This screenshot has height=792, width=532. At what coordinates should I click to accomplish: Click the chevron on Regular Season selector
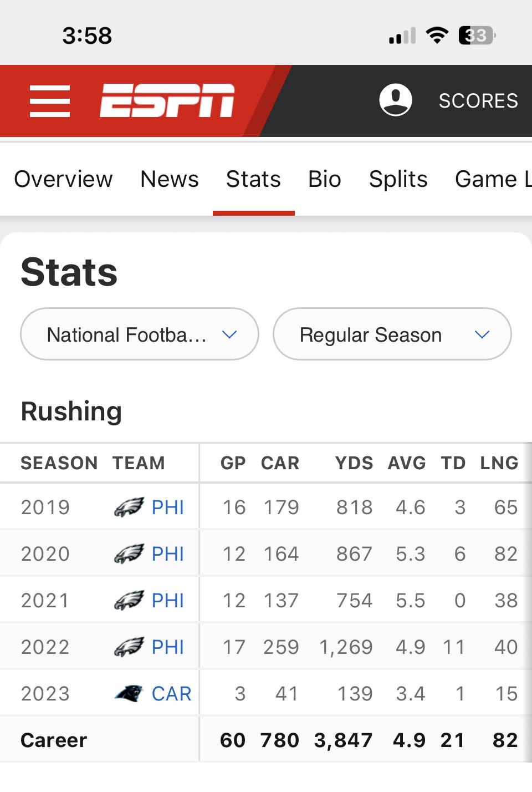[482, 334]
